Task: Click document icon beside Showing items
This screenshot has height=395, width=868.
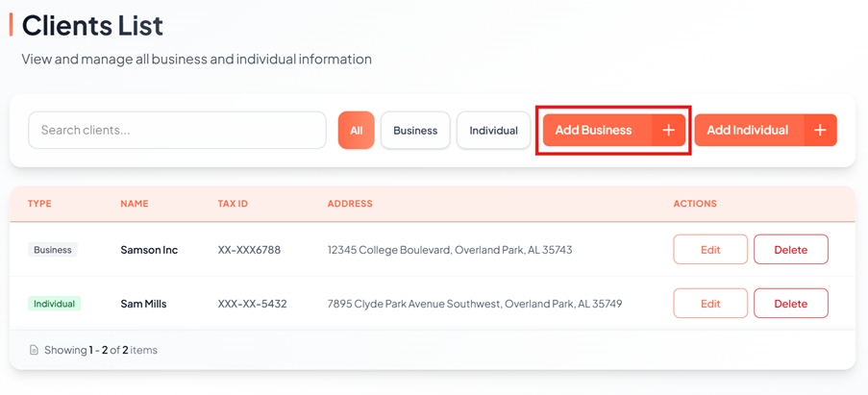Action: point(34,351)
